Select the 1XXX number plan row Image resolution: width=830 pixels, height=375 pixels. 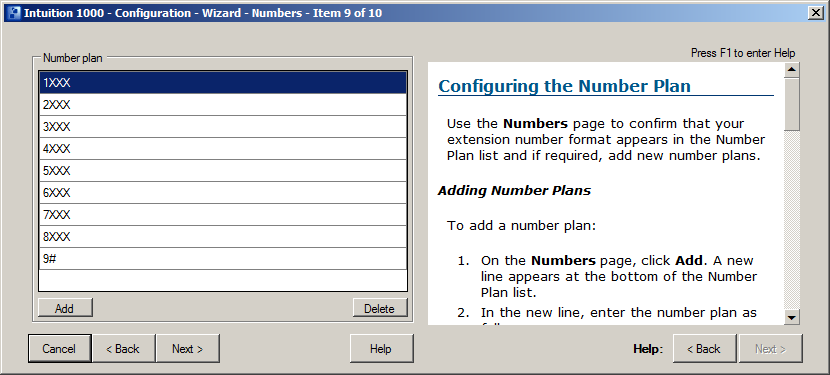click(223, 83)
